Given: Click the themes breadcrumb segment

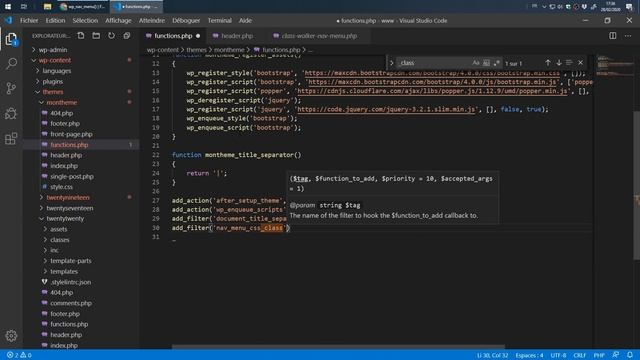Looking at the screenshot, I should pos(196,50).
